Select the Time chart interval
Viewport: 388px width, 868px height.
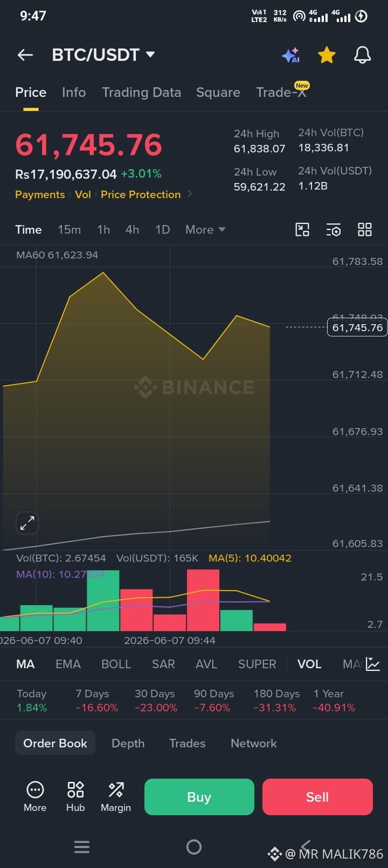[29, 230]
